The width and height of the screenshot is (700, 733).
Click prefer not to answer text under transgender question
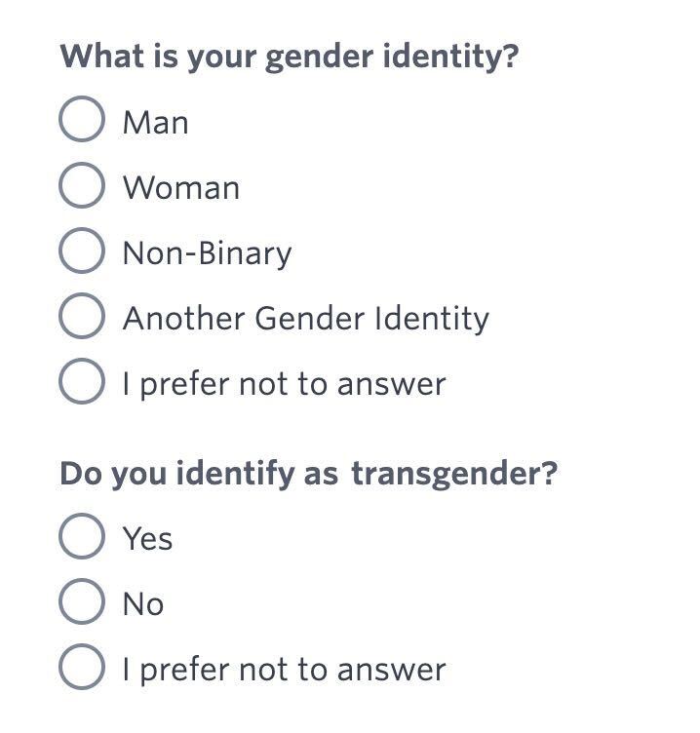click(x=284, y=671)
